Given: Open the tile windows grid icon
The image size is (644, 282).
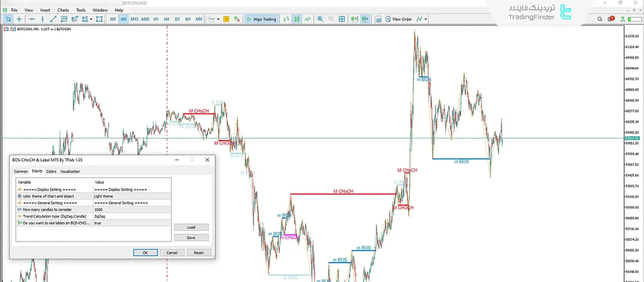Looking at the screenshot, I should [342, 19].
